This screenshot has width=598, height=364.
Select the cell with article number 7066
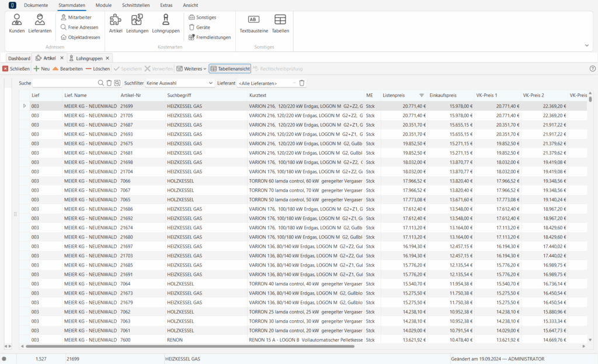pos(142,181)
